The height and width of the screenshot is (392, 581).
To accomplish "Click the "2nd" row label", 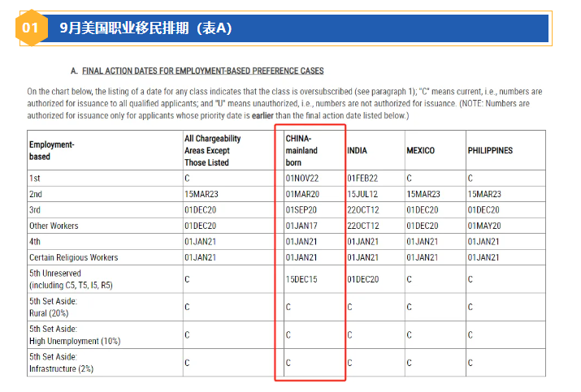I will point(36,194).
